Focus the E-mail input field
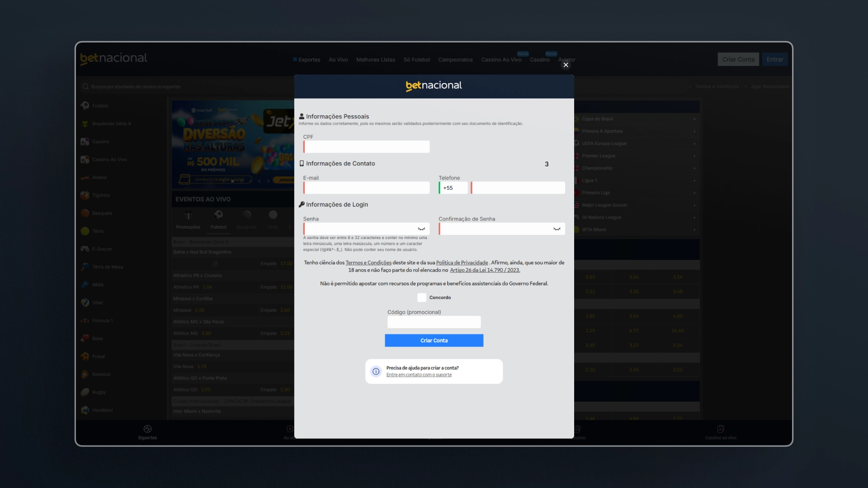The height and width of the screenshot is (488, 868). click(366, 188)
